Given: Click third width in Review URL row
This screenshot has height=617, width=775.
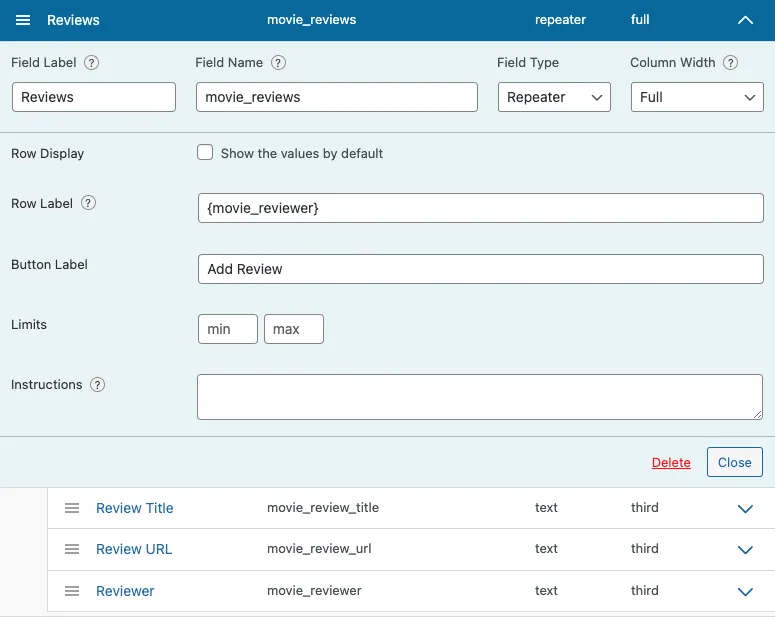Looking at the screenshot, I should (x=645, y=549).
